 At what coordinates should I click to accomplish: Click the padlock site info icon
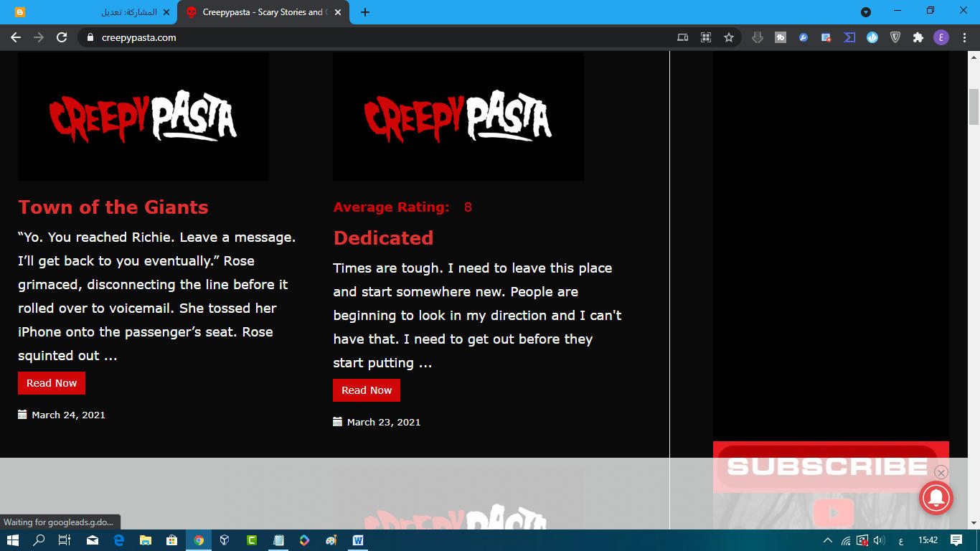click(x=90, y=37)
